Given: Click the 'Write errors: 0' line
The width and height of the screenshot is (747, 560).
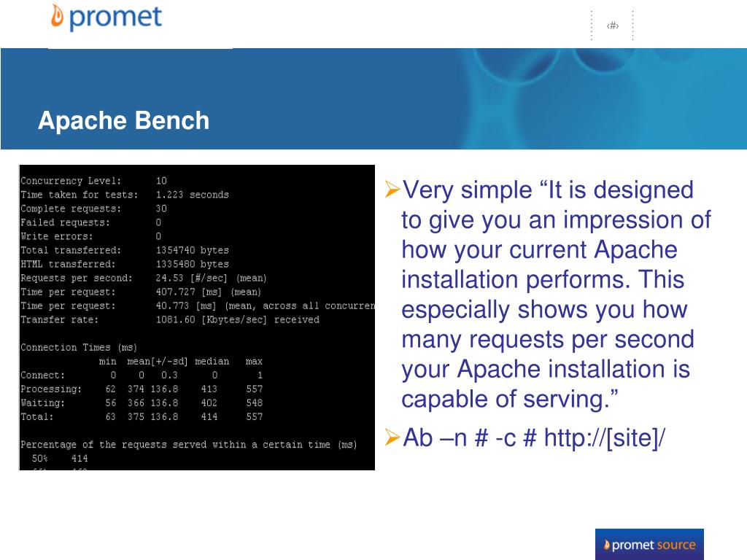Looking at the screenshot, I should (x=91, y=236).
